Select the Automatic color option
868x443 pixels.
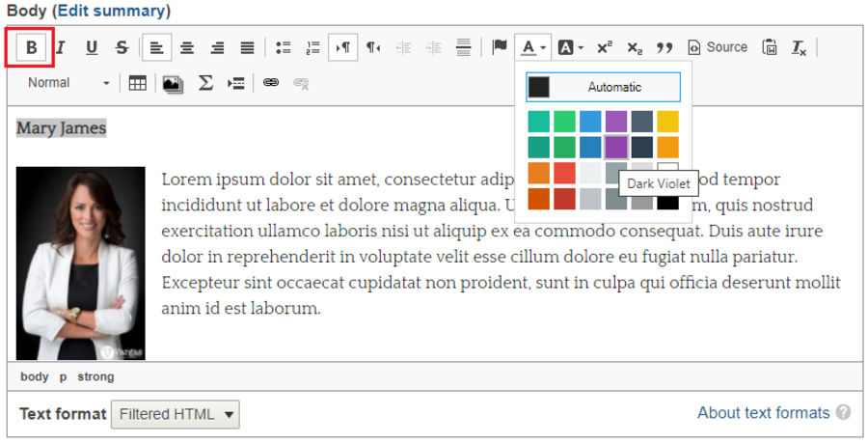click(x=604, y=88)
